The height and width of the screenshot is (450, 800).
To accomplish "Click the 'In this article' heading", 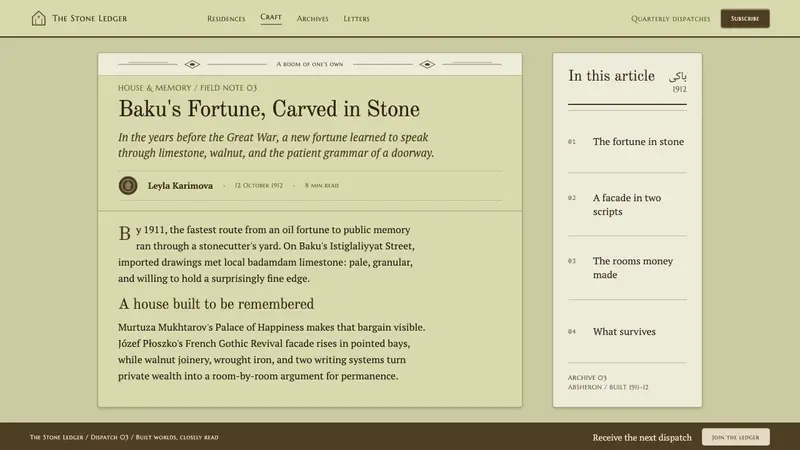I will tap(611, 76).
